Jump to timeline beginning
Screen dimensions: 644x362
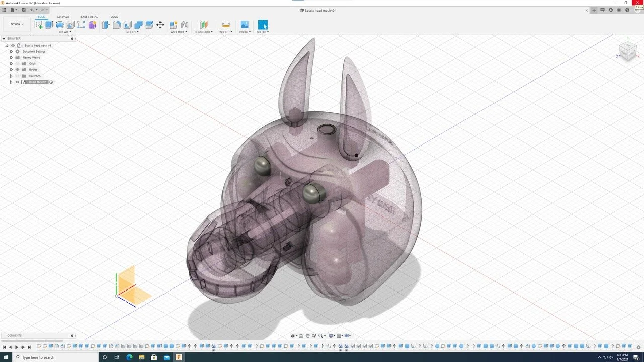point(4,347)
